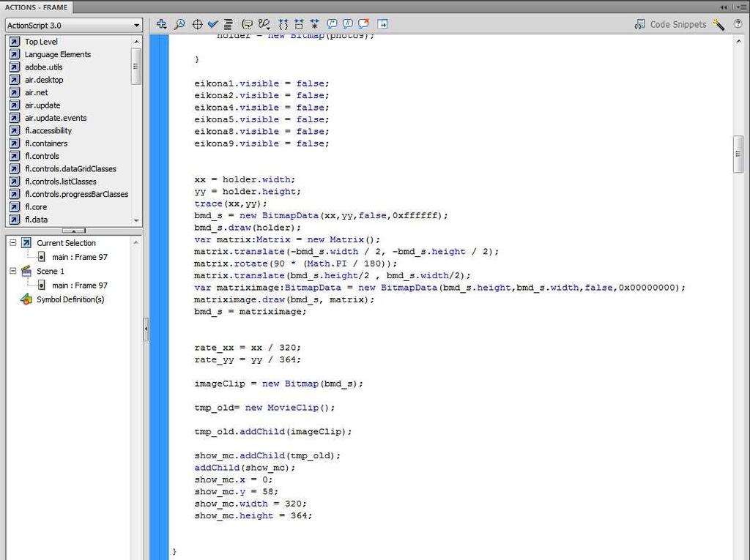The image size is (750, 560).
Task: Select main : Frame 97 under Current Selection
Action: pyautogui.click(x=80, y=257)
